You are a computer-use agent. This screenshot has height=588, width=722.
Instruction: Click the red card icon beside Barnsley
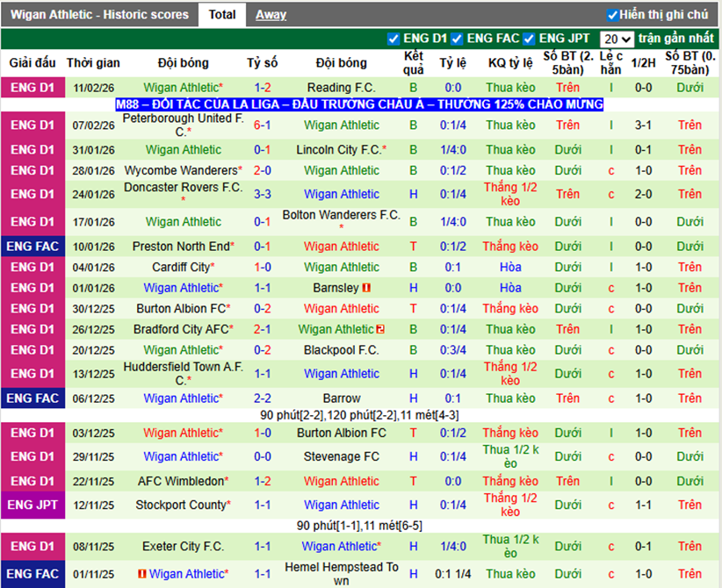coord(366,288)
